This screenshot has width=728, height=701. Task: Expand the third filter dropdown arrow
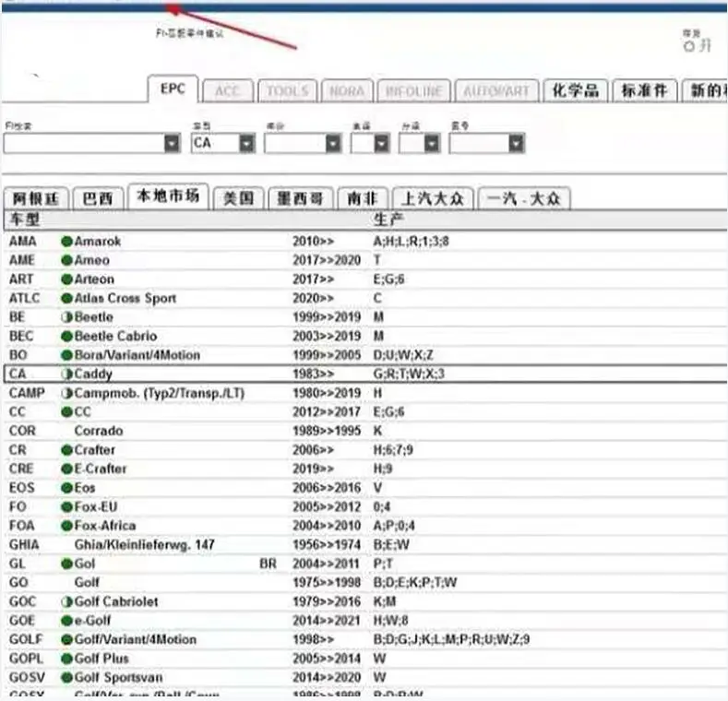coord(333,143)
